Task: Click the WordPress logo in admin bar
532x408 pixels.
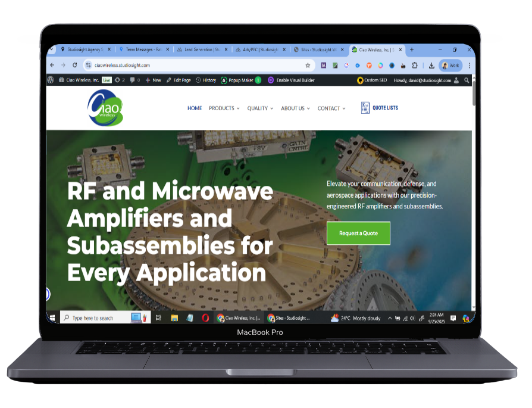Action: (x=51, y=80)
